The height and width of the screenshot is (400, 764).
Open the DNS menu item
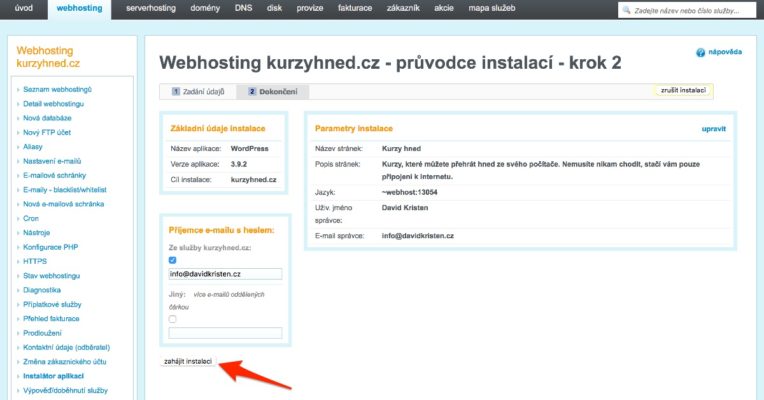[x=243, y=8]
